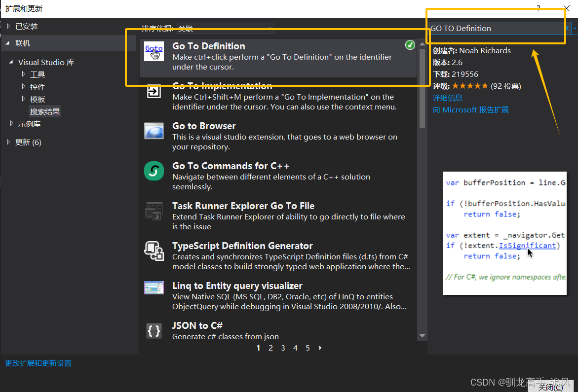
Task: Close the 扩展和更新 dialog window
Action: 567,8
